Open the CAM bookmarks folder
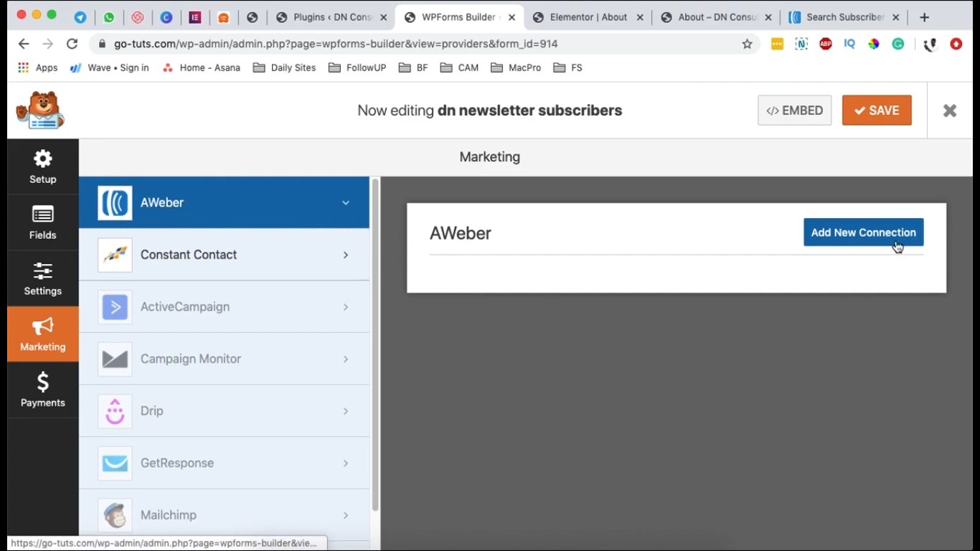 point(459,67)
